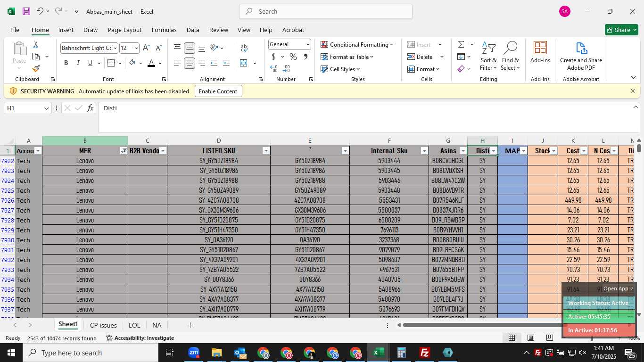Image resolution: width=644 pixels, height=362 pixels.
Task: Open LISTED SKU column filter dropdown
Action: (x=266, y=151)
